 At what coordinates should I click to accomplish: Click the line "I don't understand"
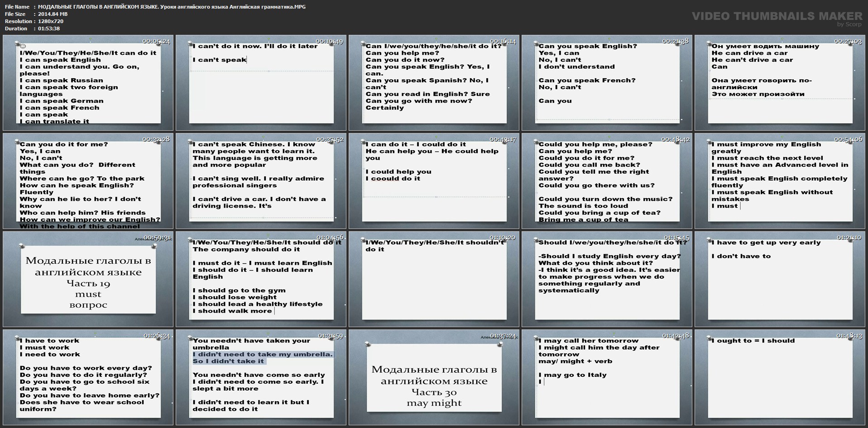(x=576, y=67)
